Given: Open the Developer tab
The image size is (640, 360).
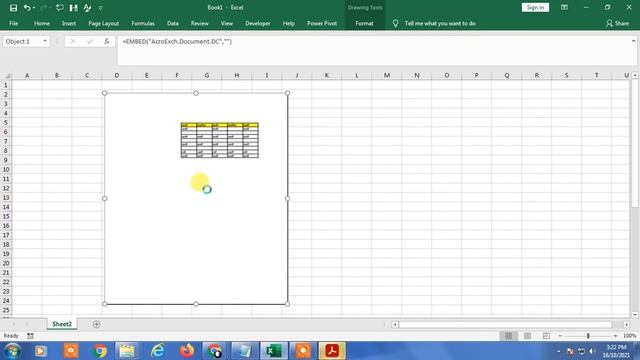Looking at the screenshot, I should 258,23.
